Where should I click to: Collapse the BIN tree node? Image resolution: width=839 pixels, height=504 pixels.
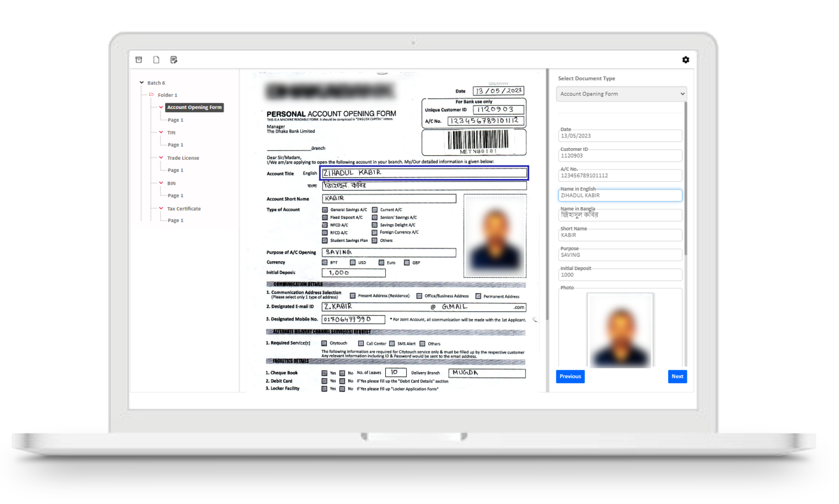click(161, 183)
